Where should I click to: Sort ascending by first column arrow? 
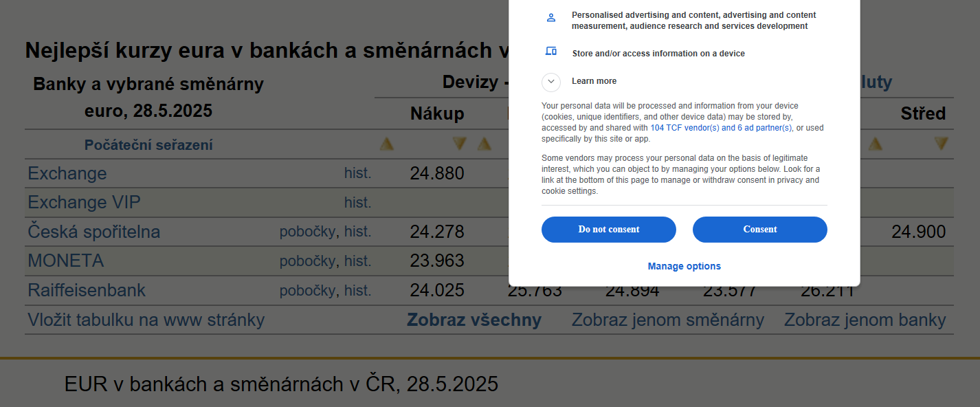[x=387, y=144]
